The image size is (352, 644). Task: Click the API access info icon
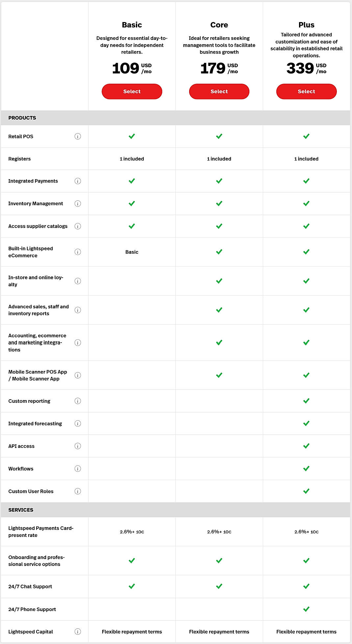pyautogui.click(x=78, y=446)
